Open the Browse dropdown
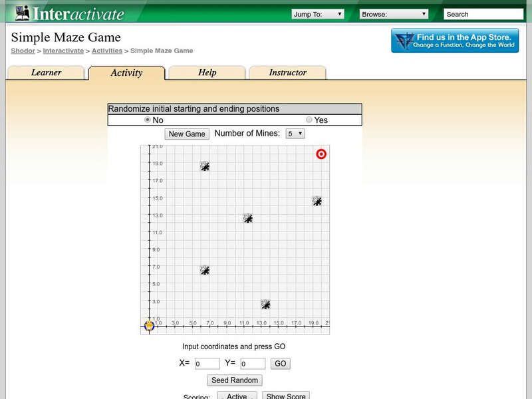The height and width of the screenshot is (399, 532). (x=394, y=14)
